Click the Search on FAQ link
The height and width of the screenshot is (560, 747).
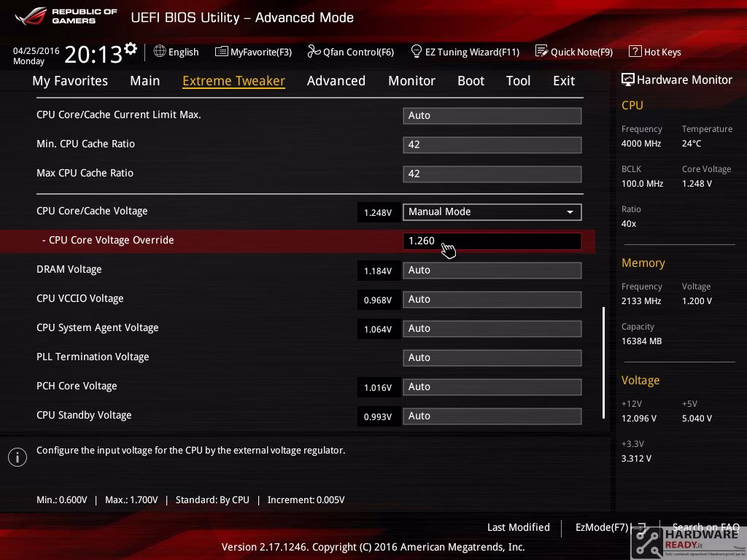[705, 527]
